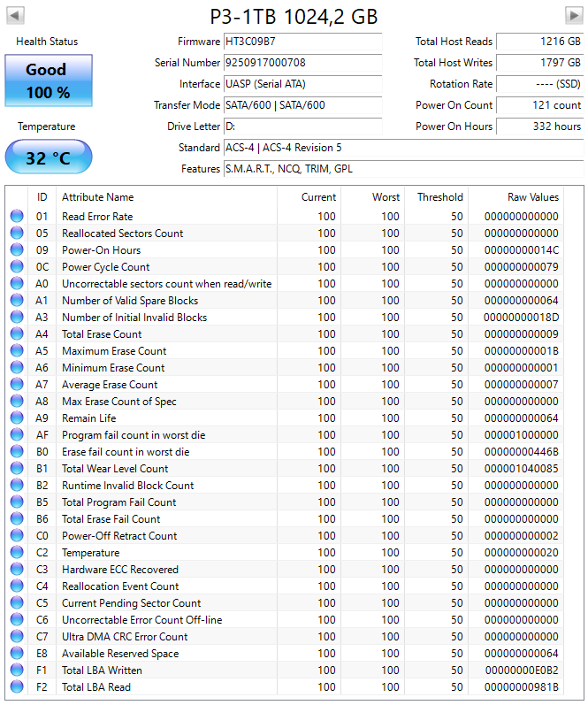Click the status orb for Ultra DMA CRC Error Count
Screen dimensions: 588x705
17,637
